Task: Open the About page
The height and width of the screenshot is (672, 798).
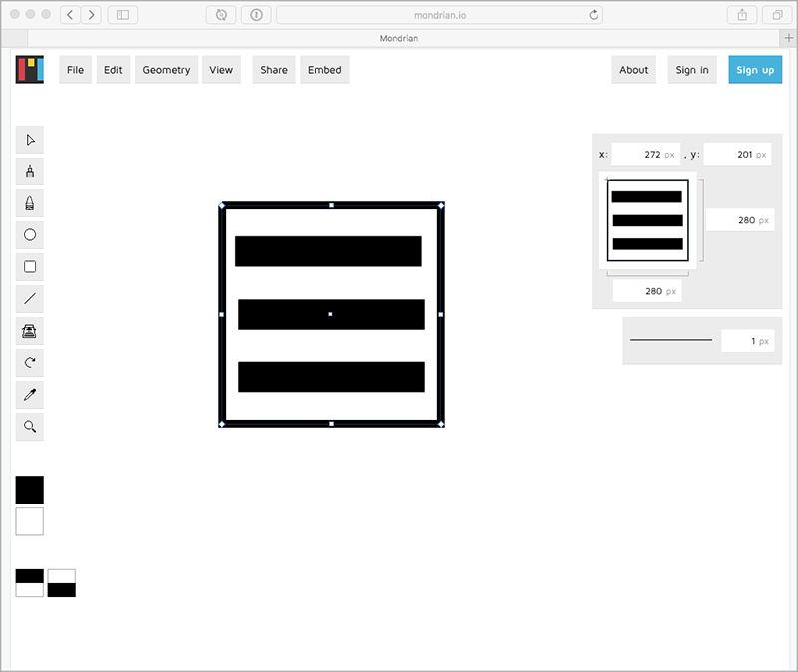Action: coord(633,70)
